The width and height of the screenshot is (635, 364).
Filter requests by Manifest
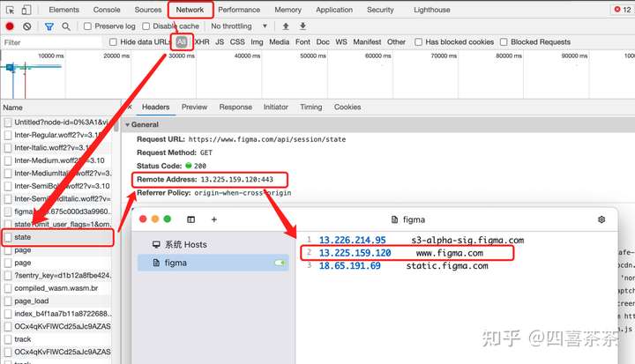point(367,41)
